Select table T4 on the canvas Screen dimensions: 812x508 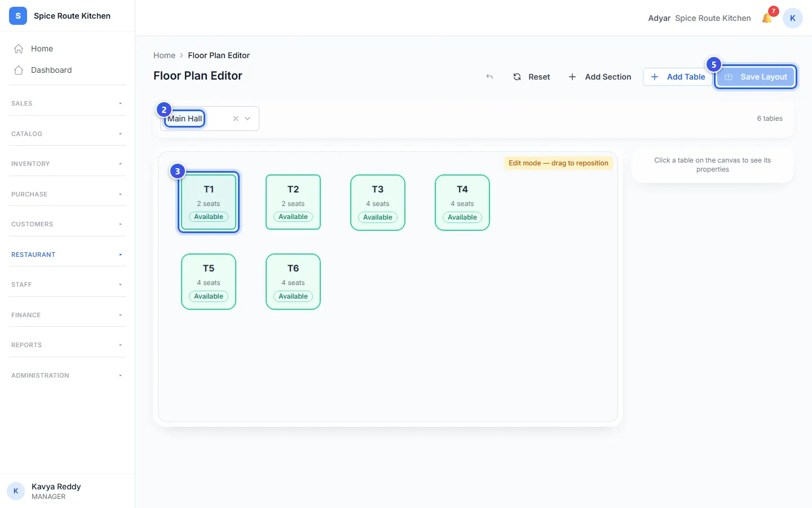pos(462,203)
